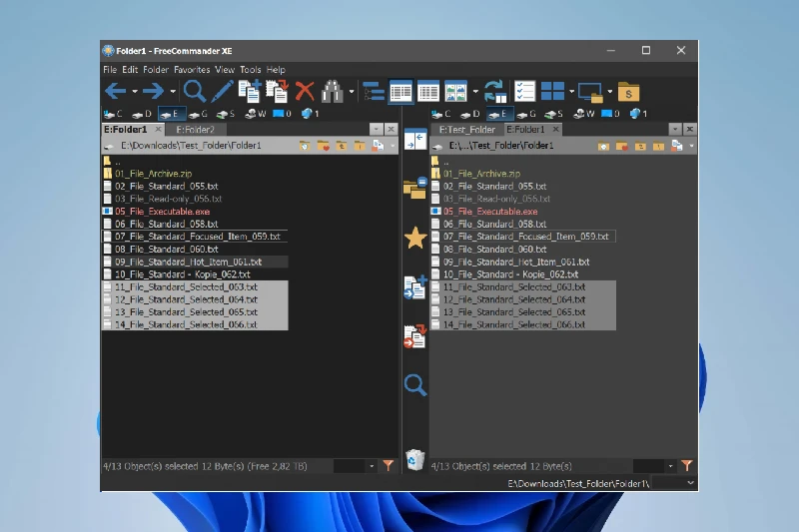799x532 pixels.
Task: Select drive C in the left drive bar
Action: click(113, 114)
